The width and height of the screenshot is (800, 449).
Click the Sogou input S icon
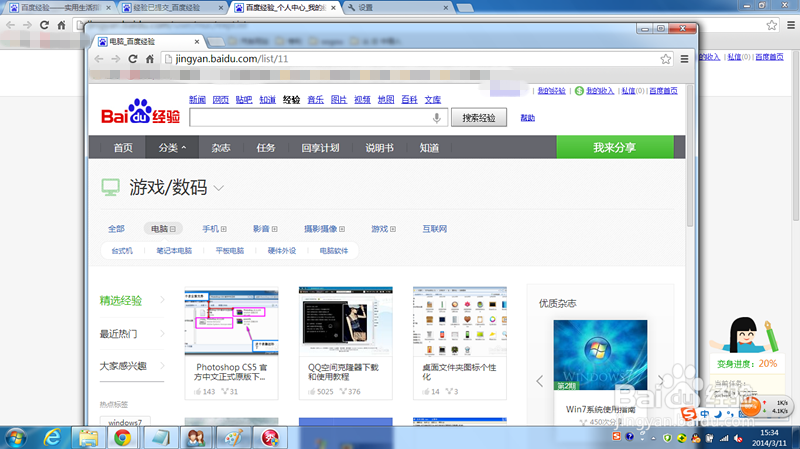(x=689, y=414)
